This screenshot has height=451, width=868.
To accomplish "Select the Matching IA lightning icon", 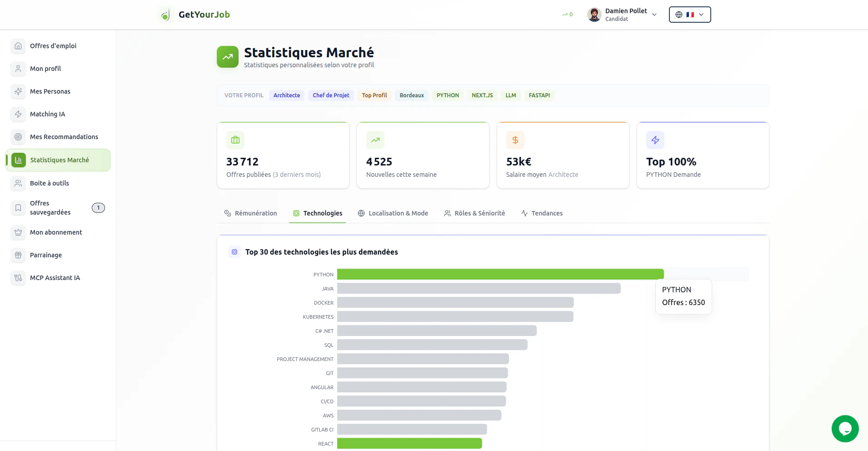I will [x=18, y=114].
